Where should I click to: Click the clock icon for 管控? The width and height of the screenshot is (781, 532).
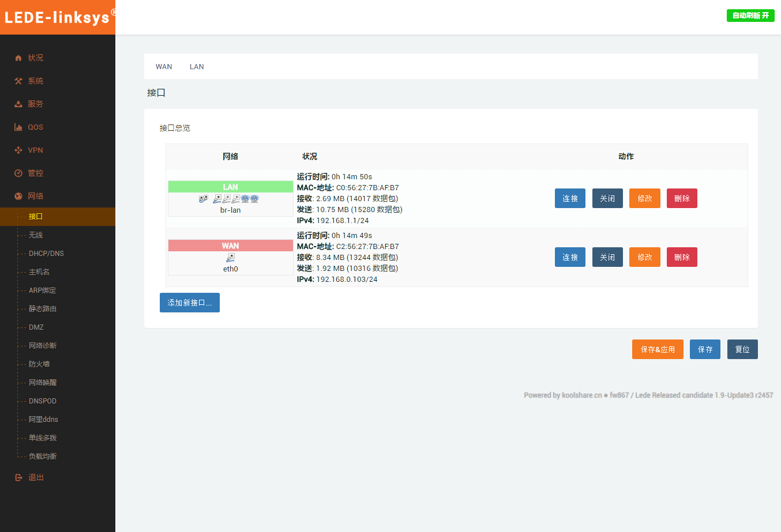coord(18,173)
